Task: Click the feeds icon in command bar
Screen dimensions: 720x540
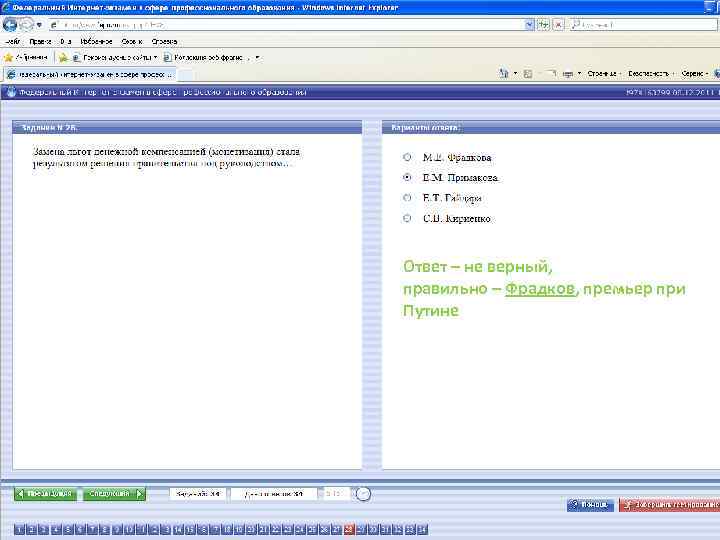Action: tap(528, 73)
